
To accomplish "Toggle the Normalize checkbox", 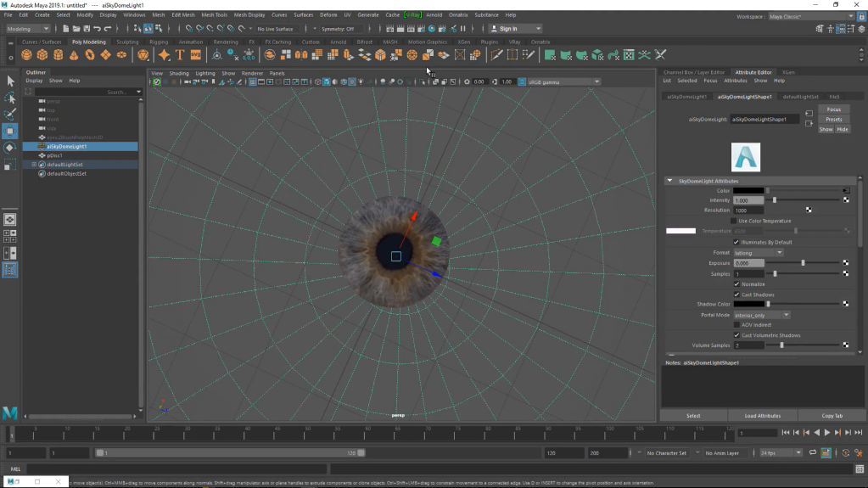I will [x=736, y=284].
